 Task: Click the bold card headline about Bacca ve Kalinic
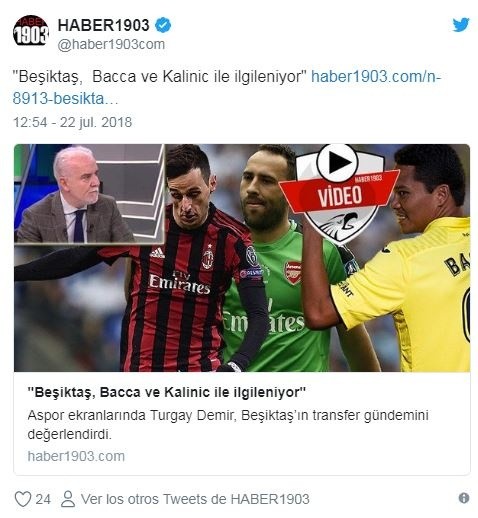point(167,392)
